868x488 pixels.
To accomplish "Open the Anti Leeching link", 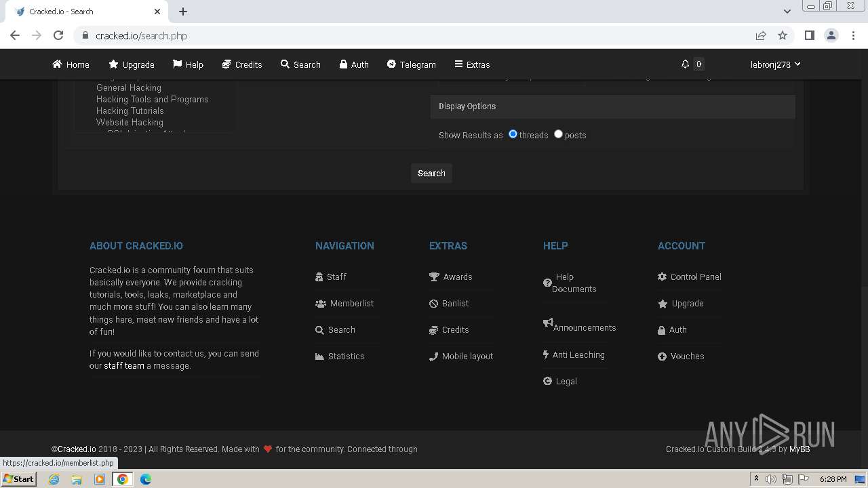I will click(x=574, y=354).
